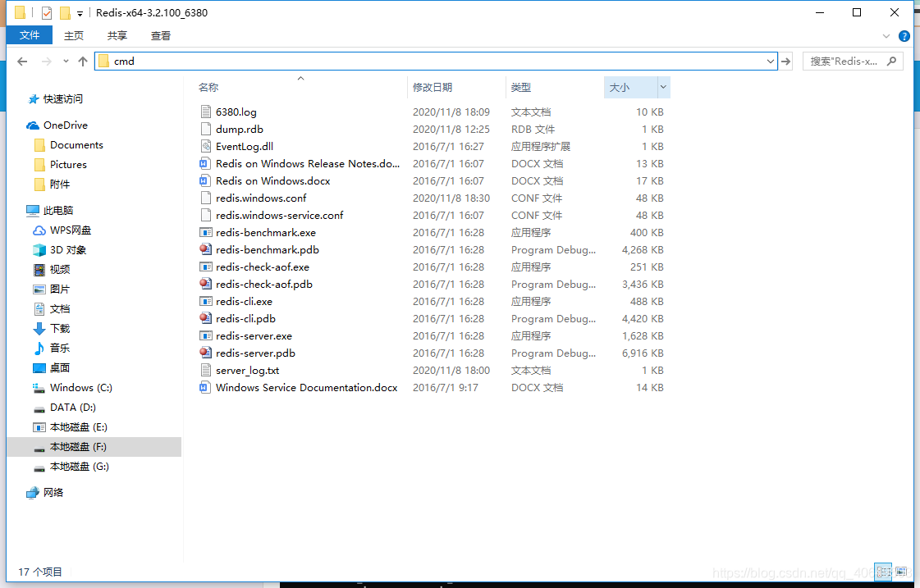This screenshot has width=920, height=588.
Task: Select redis.windows-service.conf file name
Action: (x=279, y=215)
